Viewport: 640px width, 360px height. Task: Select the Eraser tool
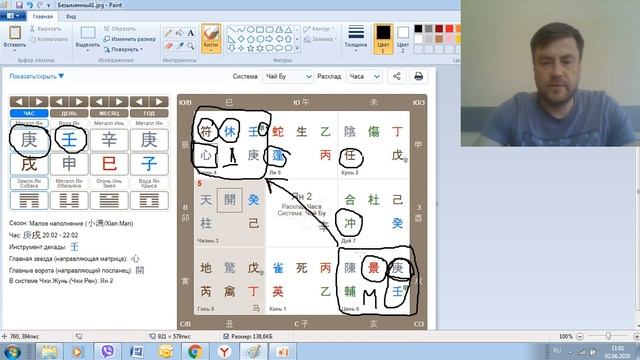[x=169, y=46]
